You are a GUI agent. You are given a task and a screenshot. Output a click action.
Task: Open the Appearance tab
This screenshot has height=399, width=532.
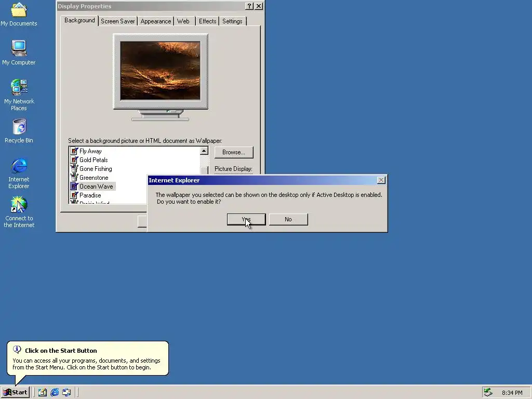tap(156, 21)
